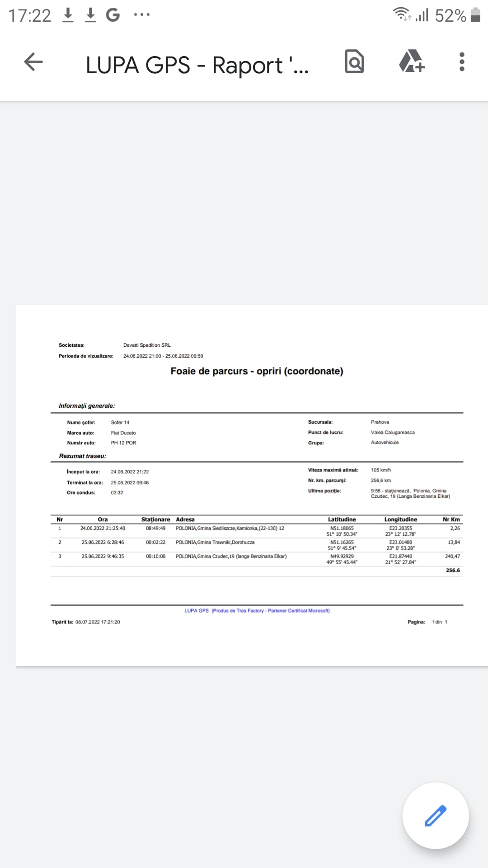Tap company name 'Davatti Spedition SRL'

tap(147, 345)
